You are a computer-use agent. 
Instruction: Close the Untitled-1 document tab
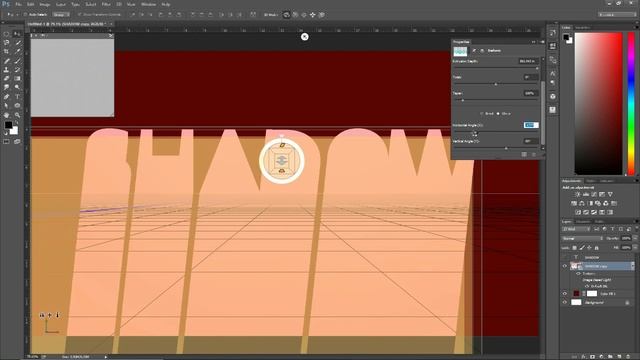[111, 24]
